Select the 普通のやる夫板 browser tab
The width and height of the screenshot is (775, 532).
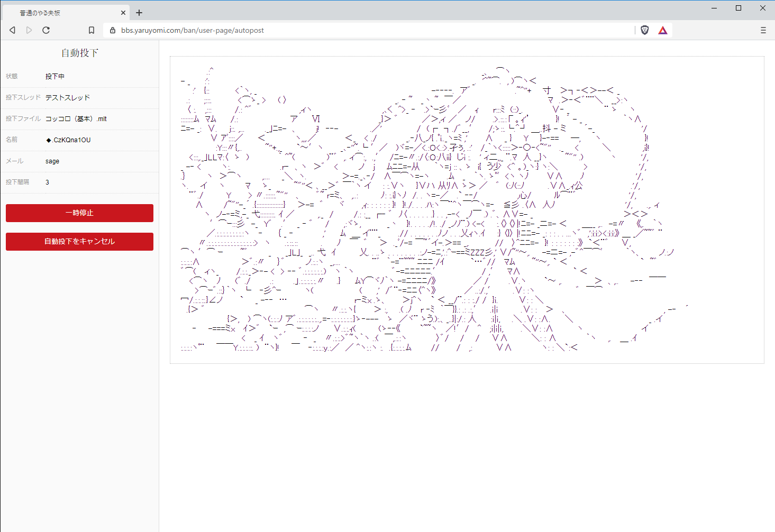click(x=58, y=13)
